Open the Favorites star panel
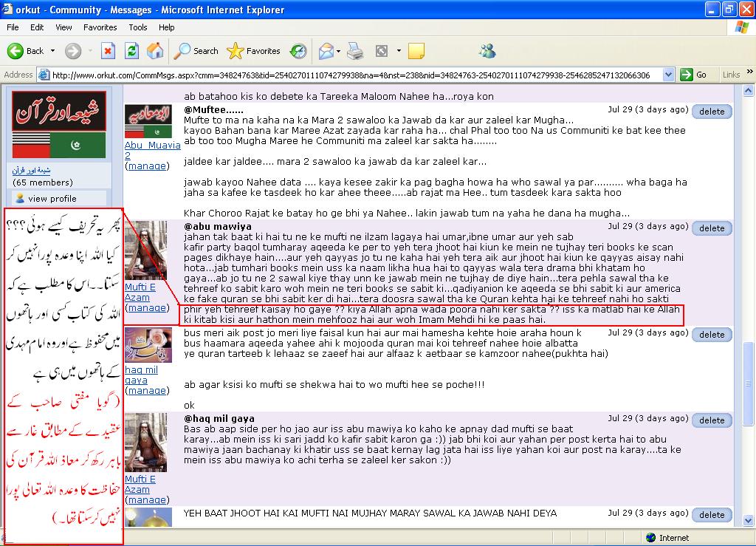The image size is (756, 546). tap(254, 51)
